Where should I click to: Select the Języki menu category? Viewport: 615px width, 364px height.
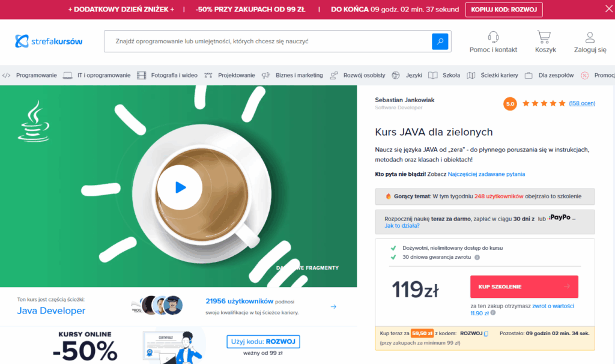(414, 76)
